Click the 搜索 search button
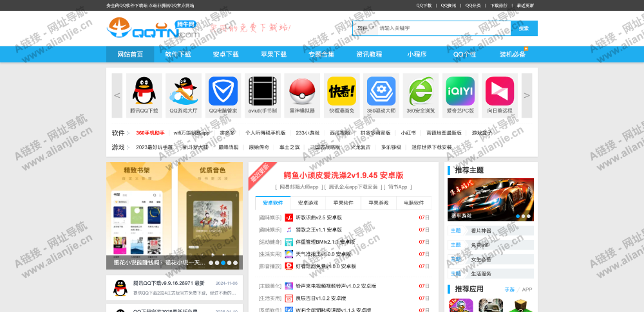This screenshot has width=644, height=312. coord(524,28)
